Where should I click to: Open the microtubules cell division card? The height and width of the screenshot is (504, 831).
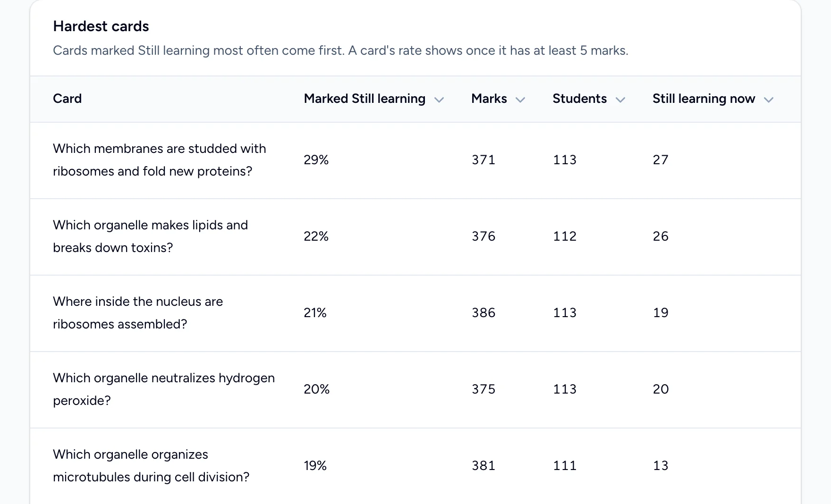151,466
